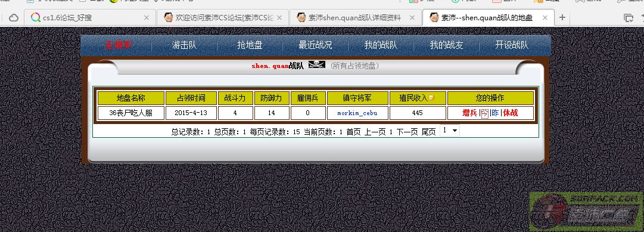Screen dimensions: 644x232
Task: Select 最近战况 in the navigation bar
Action: [x=315, y=45]
